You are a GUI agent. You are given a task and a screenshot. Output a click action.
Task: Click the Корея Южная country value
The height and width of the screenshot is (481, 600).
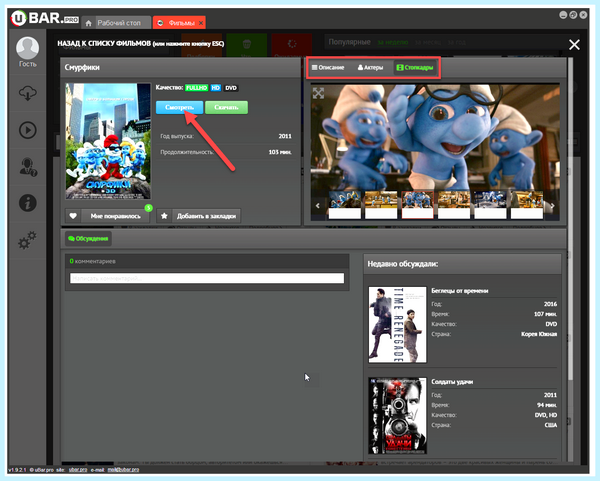click(539, 334)
